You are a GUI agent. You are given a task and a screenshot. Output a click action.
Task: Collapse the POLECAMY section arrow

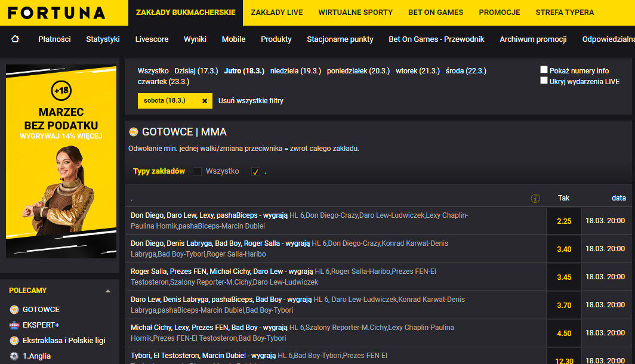point(107,291)
